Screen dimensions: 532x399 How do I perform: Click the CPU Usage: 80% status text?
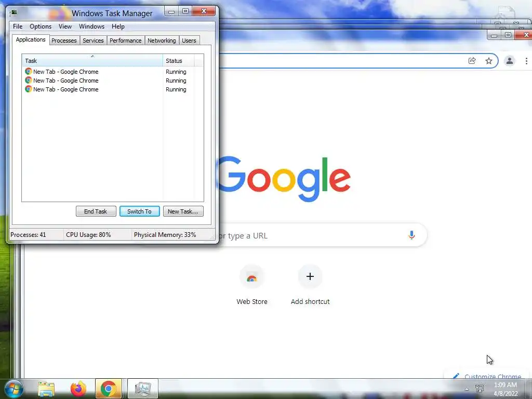point(88,235)
